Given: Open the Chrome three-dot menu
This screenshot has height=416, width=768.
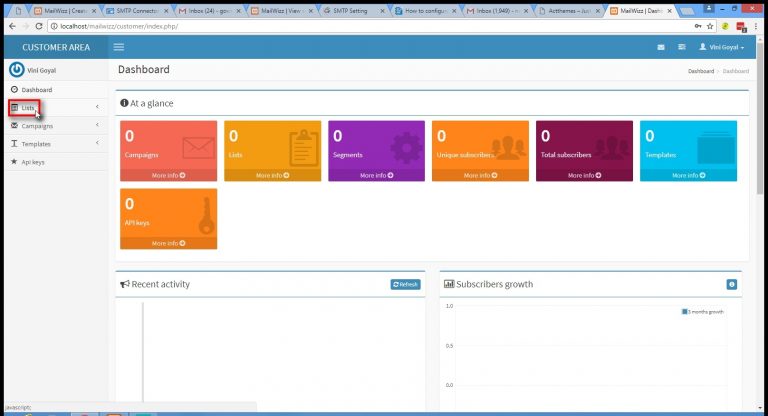Looking at the screenshot, I should click(x=756, y=26).
